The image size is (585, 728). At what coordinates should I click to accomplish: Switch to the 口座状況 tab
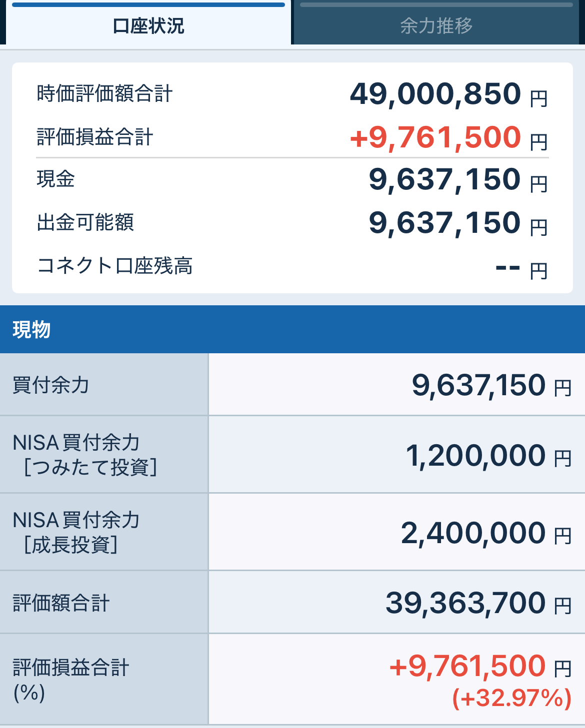tap(148, 25)
